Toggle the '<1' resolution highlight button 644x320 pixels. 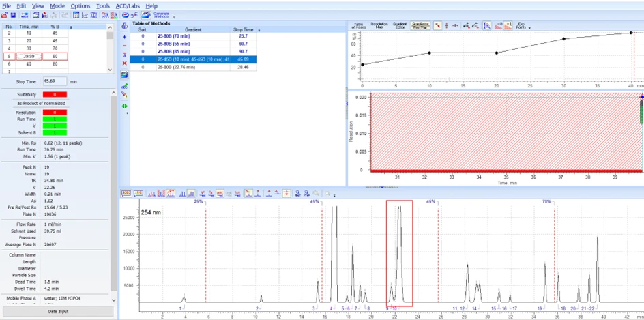tap(508, 25)
